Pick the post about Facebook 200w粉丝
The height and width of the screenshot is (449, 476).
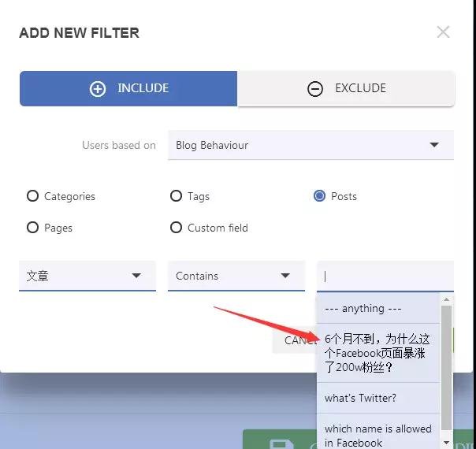[378, 353]
